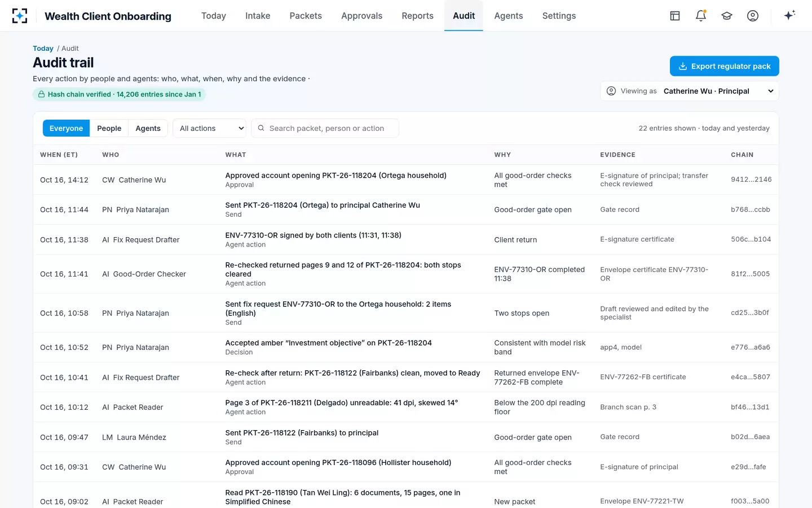This screenshot has width=812, height=508.
Task: Click the CHAIN column header
Action: (x=742, y=155)
